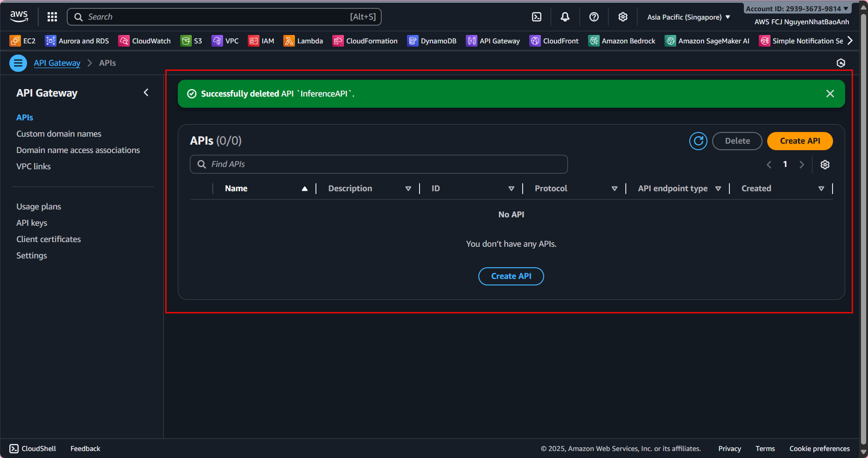
Task: Open Client certificates page
Action: coord(49,239)
